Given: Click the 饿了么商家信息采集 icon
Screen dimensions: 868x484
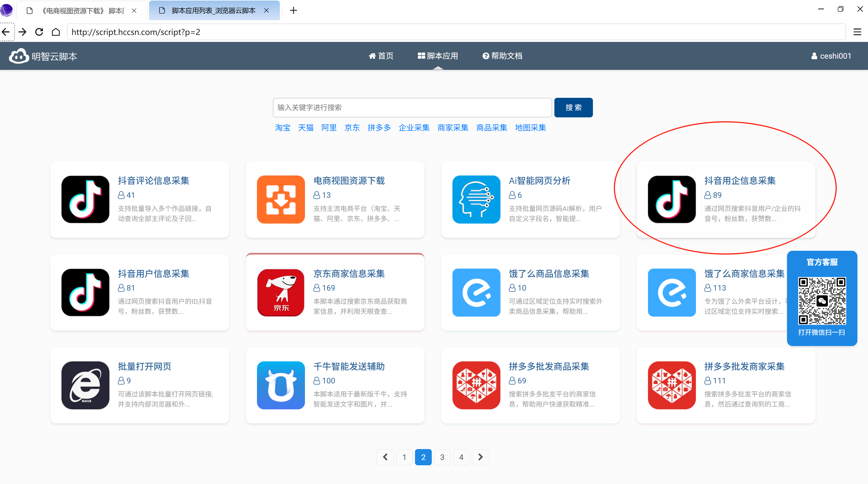Looking at the screenshot, I should point(672,292).
